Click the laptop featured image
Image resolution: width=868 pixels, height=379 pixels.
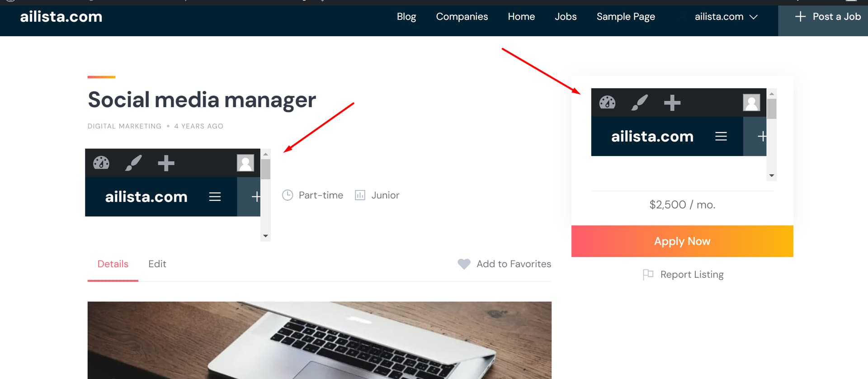coord(320,340)
